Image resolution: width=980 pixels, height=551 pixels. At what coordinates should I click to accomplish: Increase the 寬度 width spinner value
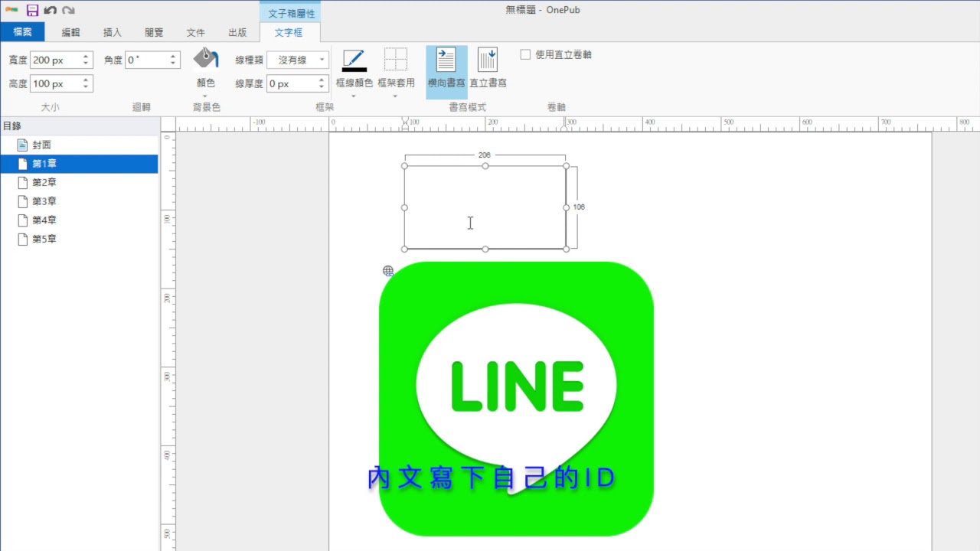[x=86, y=56]
